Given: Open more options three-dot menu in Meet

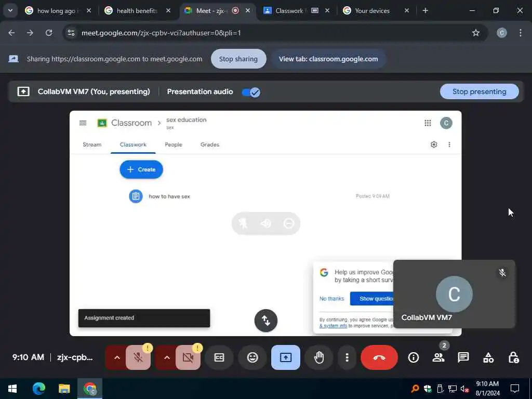Looking at the screenshot, I should pyautogui.click(x=347, y=357).
